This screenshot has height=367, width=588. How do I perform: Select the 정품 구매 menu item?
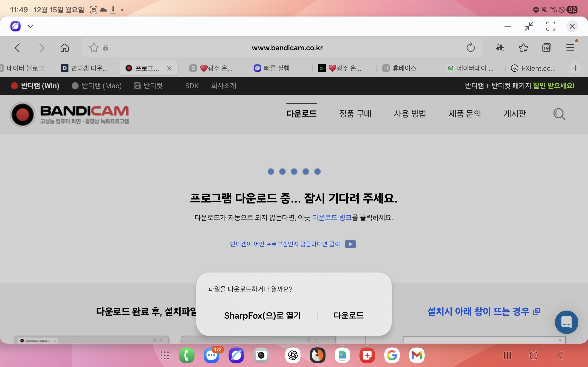[x=355, y=113]
